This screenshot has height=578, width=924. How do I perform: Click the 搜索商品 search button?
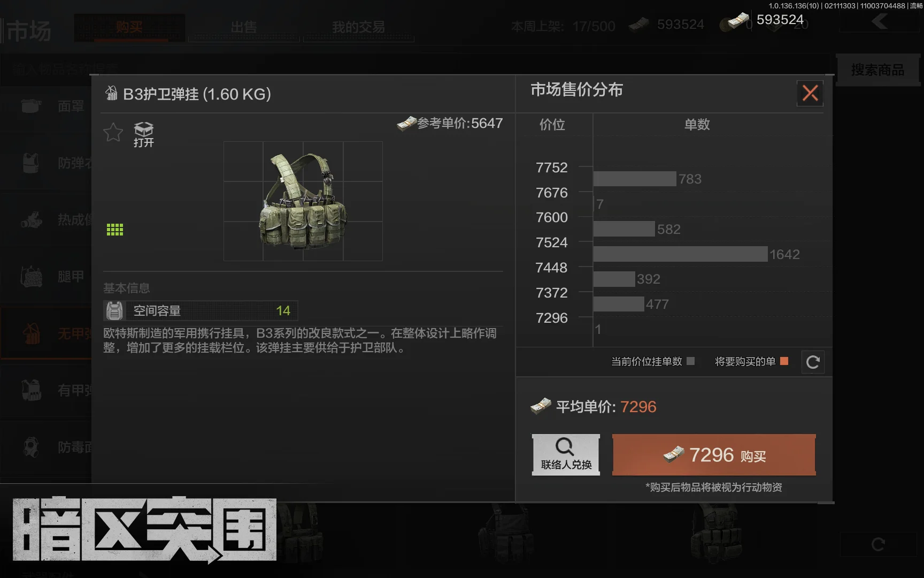(877, 70)
